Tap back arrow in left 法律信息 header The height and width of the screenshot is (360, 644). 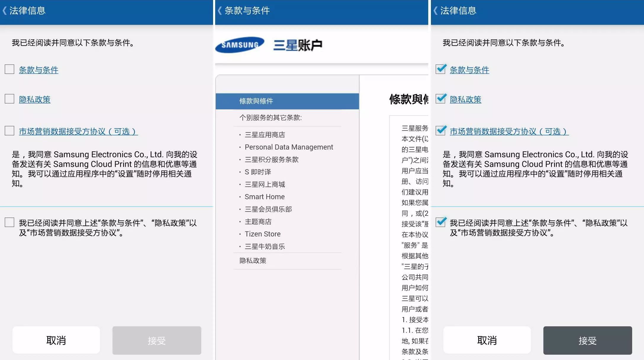[x=4, y=11]
